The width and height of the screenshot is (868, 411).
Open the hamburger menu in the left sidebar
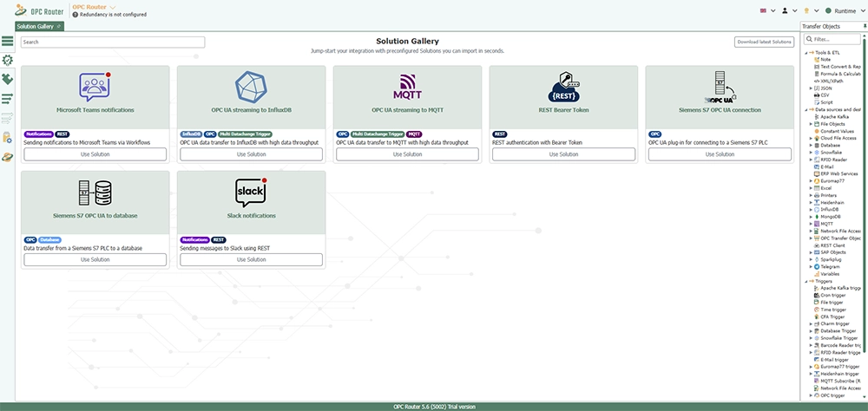tap(7, 41)
